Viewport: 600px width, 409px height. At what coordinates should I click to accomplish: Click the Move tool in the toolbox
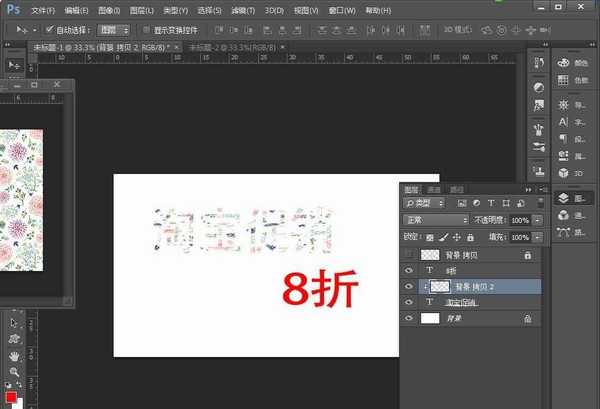(x=14, y=64)
